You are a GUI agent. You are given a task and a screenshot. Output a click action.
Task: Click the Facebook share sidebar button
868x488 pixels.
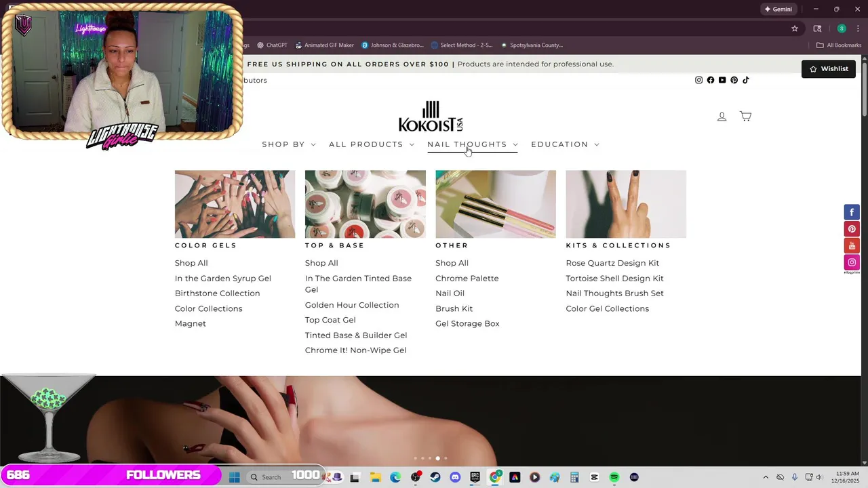click(x=852, y=212)
